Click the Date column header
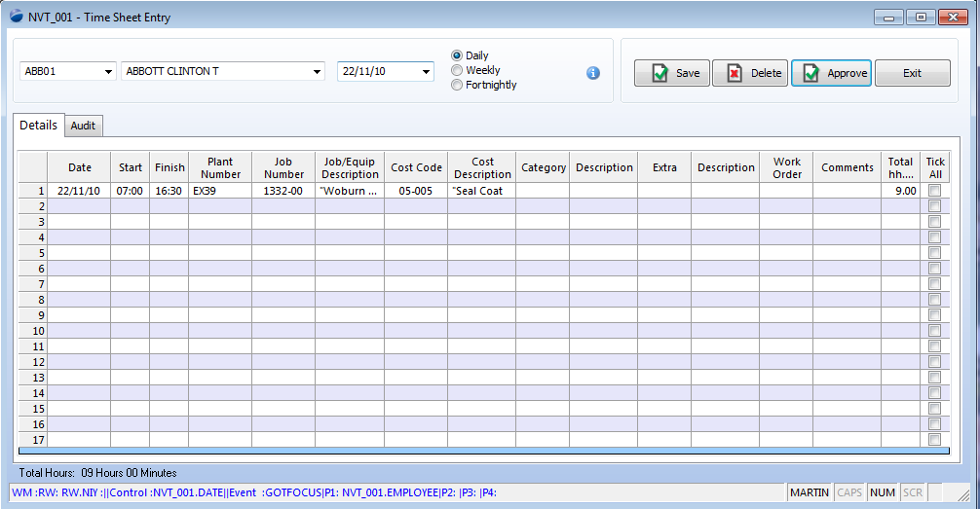Viewport: 980px width, 509px height. click(x=79, y=167)
